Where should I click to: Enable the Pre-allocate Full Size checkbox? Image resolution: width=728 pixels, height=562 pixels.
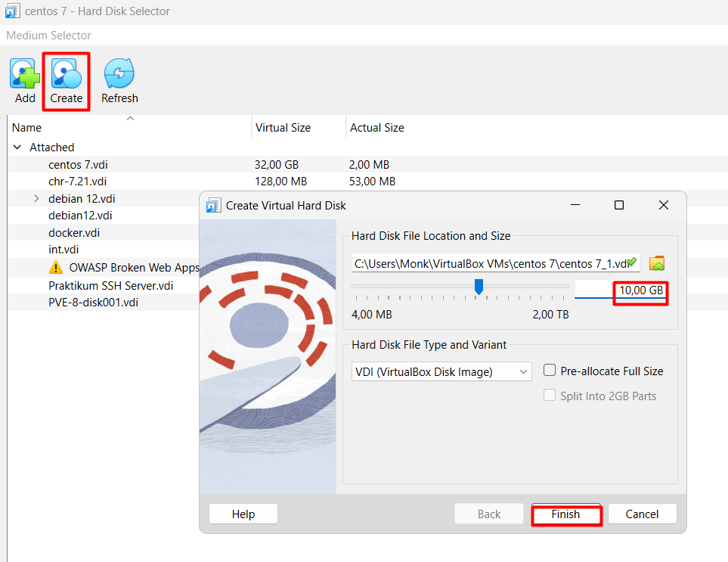click(x=550, y=371)
